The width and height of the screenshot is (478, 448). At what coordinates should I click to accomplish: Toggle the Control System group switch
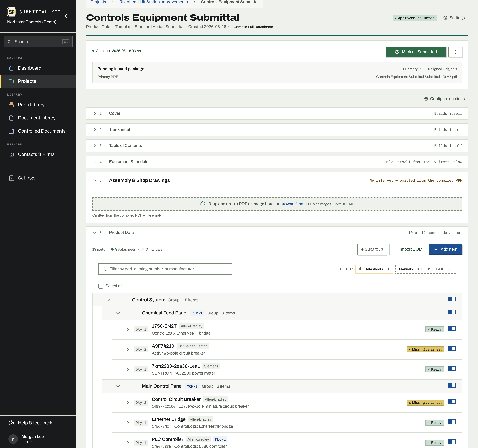452,299
